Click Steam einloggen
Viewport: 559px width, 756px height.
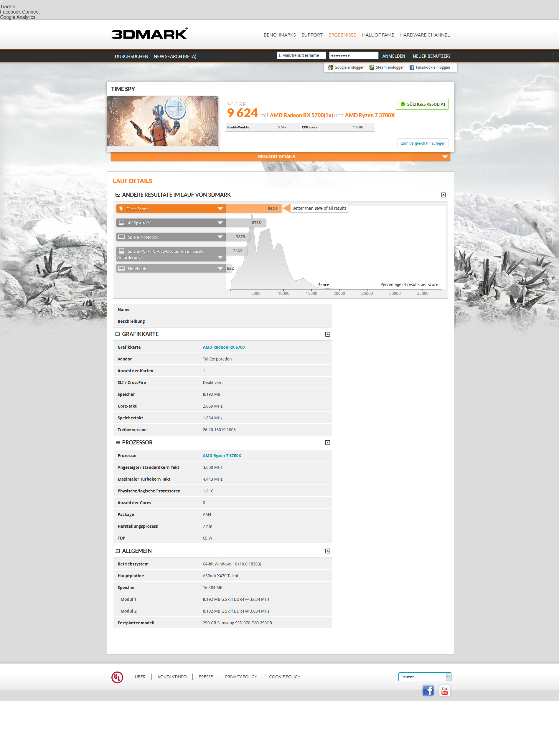pyautogui.click(x=387, y=67)
